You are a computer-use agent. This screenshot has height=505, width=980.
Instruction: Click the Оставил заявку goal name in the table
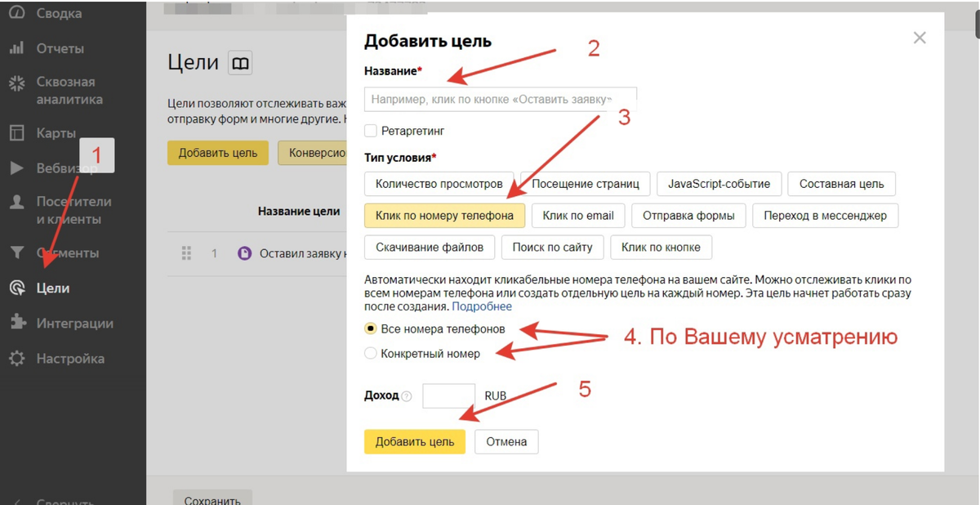coord(302,253)
